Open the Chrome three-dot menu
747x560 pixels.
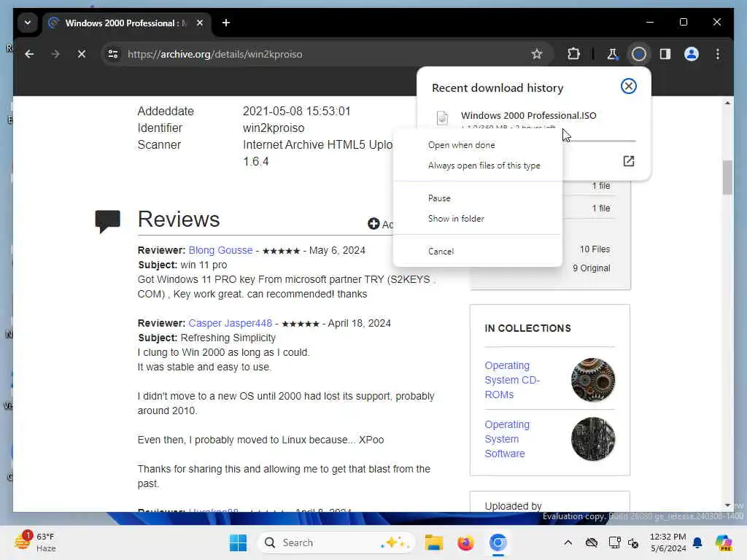[x=718, y=54]
